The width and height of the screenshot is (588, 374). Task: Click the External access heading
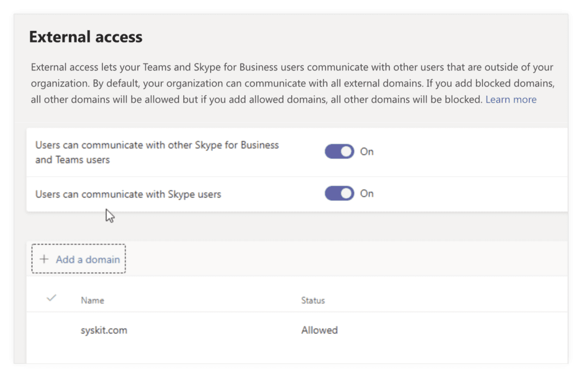click(x=86, y=37)
